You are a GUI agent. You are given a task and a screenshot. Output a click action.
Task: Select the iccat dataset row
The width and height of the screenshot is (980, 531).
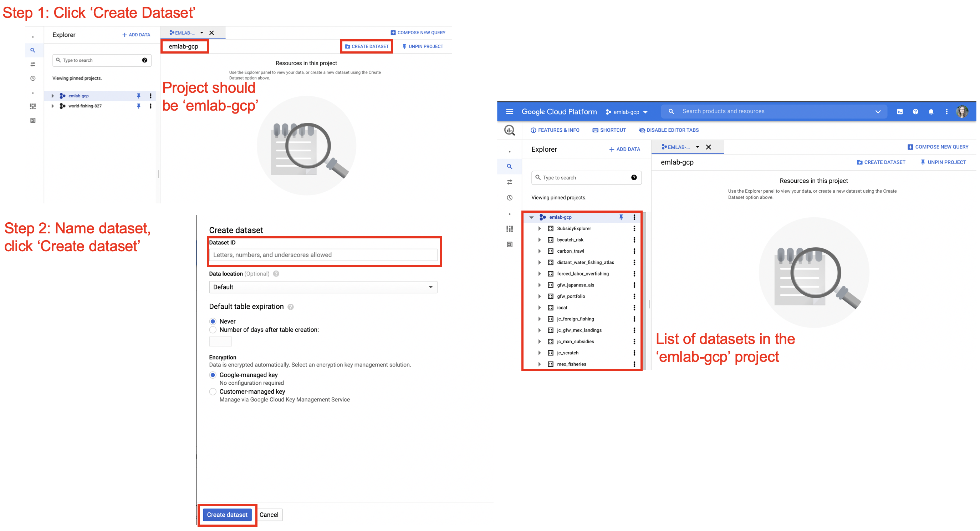[x=582, y=308]
